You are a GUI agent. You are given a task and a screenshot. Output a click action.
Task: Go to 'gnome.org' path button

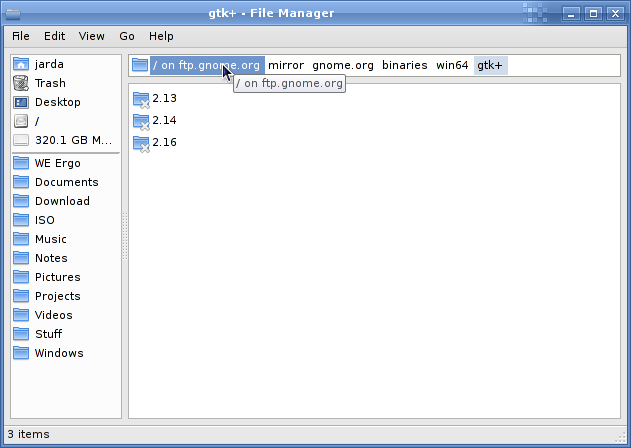point(343,65)
